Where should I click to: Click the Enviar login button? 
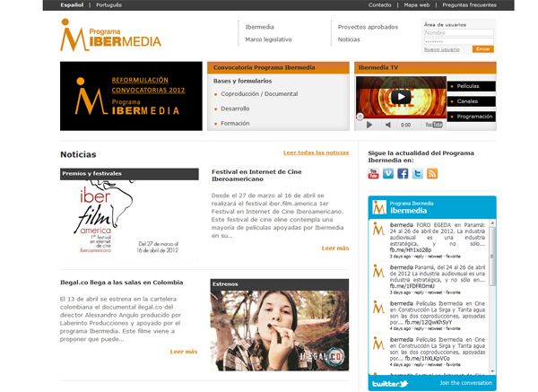coord(483,49)
